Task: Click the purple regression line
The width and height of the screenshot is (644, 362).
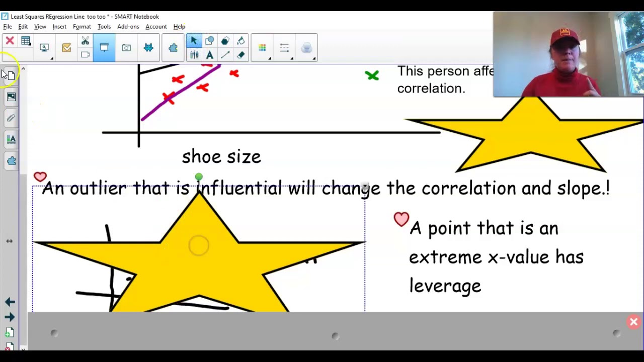Action: (x=180, y=93)
